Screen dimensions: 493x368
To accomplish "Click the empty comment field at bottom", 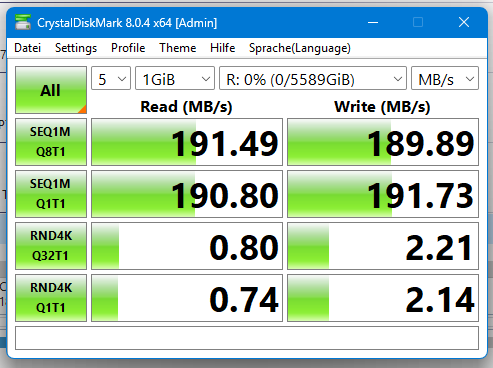I will (x=247, y=338).
